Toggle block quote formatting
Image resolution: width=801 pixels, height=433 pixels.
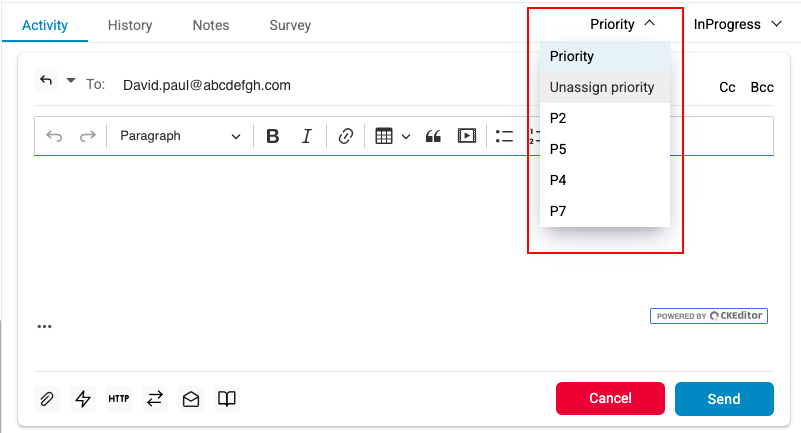pyautogui.click(x=433, y=136)
